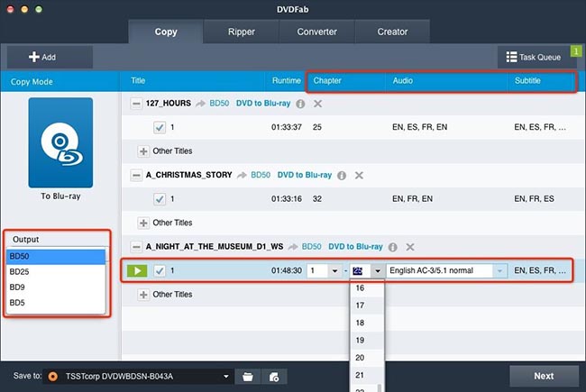Click the Add source button
586x392 pixels.
[x=50, y=57]
